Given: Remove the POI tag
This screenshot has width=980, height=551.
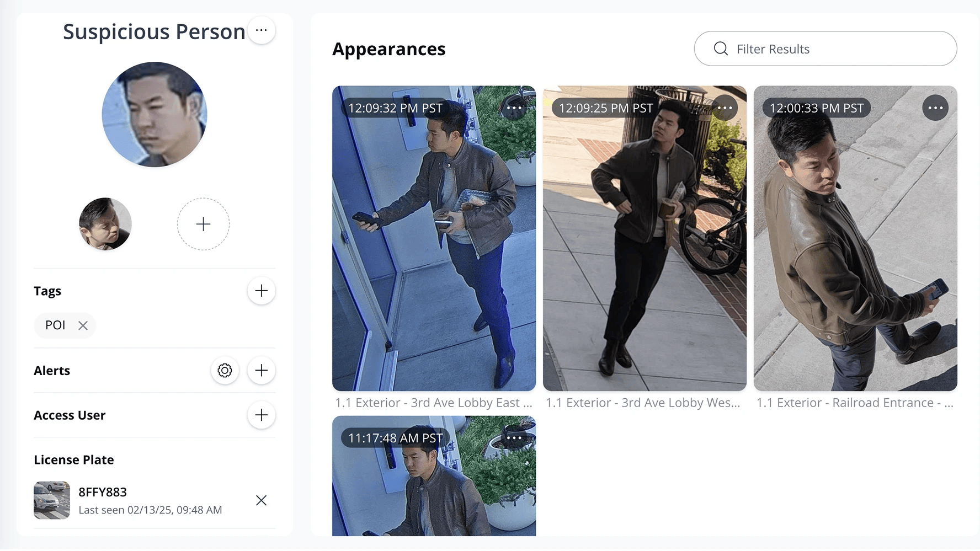Looking at the screenshot, I should 83,325.
